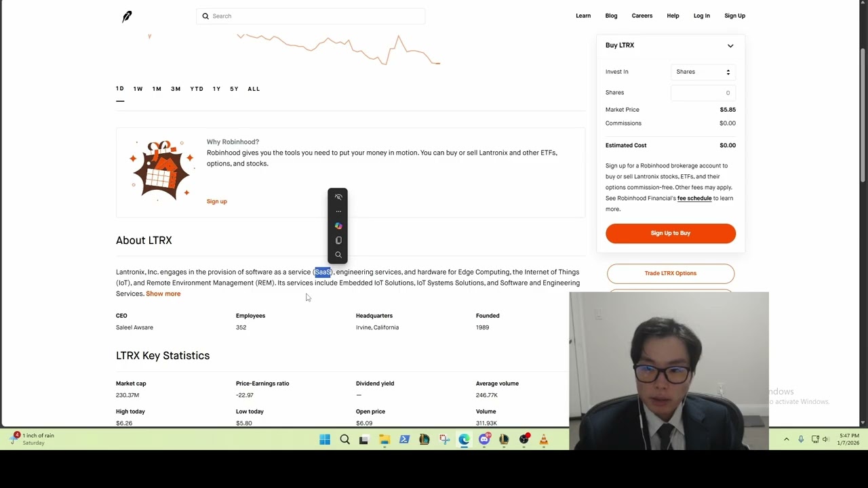
Task: Open Task View from the taskbar
Action: click(x=363, y=440)
